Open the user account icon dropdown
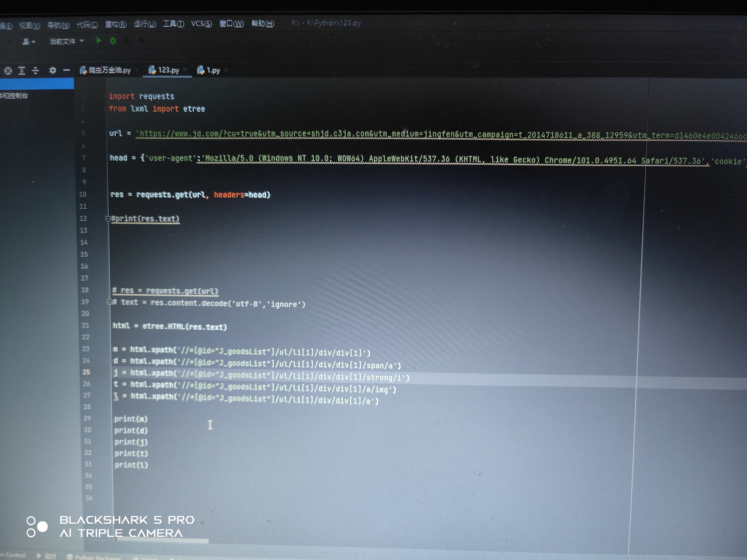Screen dimensions: 747x560 (28, 41)
